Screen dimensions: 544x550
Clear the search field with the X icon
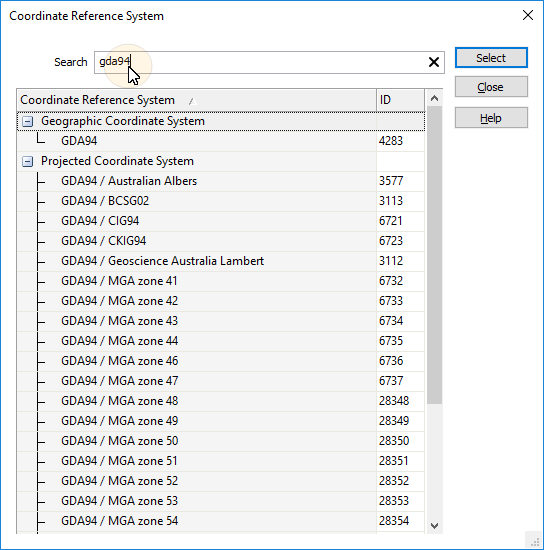434,62
